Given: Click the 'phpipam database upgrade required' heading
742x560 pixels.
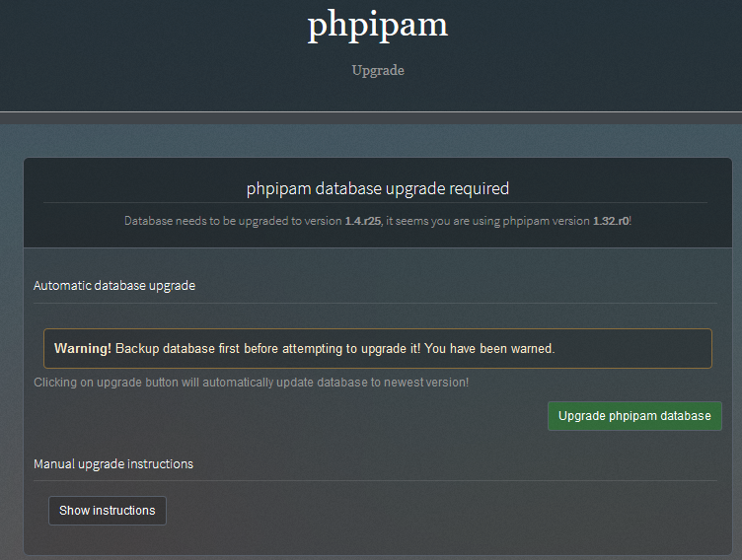Looking at the screenshot, I should [x=378, y=188].
